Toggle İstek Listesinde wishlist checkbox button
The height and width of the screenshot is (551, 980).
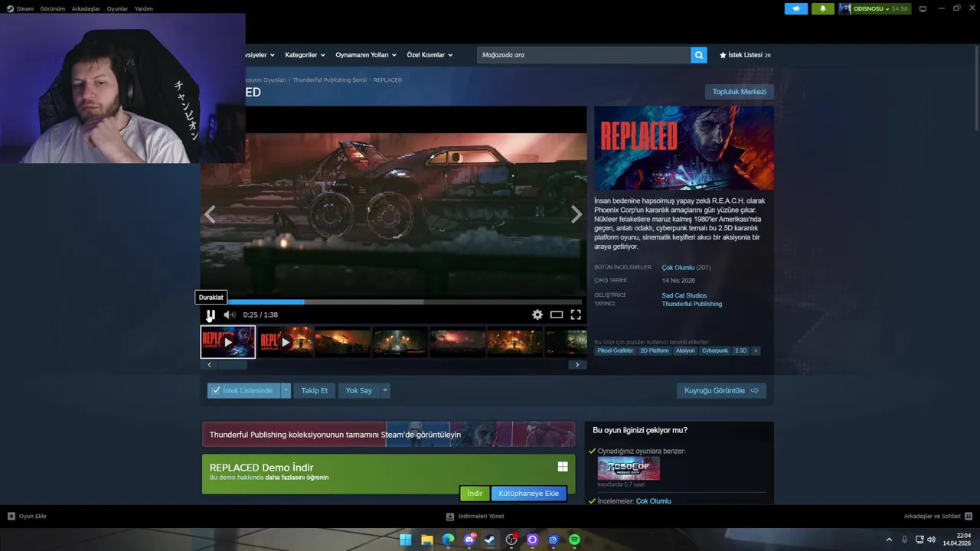click(243, 390)
